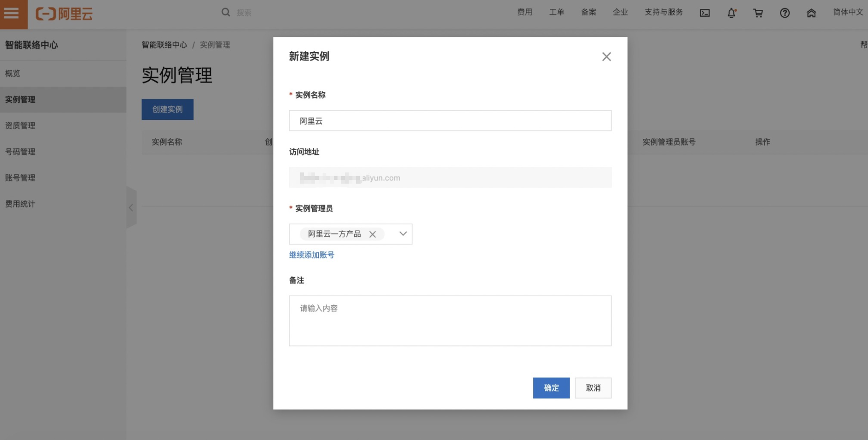Click the 实例名称 input field
Viewport: 868px width, 440px height.
point(450,121)
